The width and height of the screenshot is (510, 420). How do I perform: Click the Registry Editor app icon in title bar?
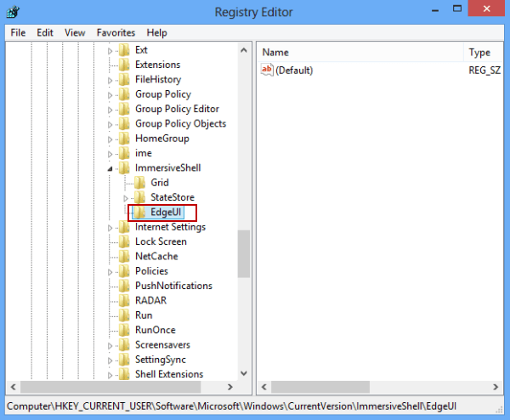[x=14, y=12]
